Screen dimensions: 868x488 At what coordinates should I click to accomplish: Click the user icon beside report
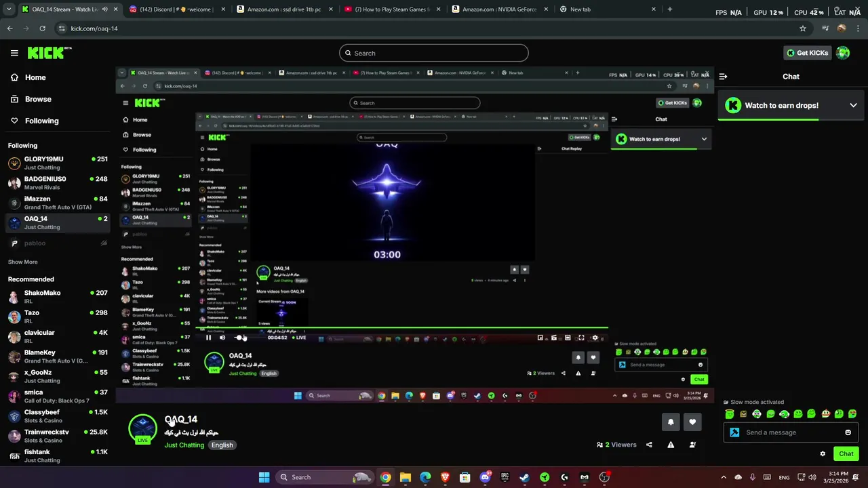click(x=692, y=445)
